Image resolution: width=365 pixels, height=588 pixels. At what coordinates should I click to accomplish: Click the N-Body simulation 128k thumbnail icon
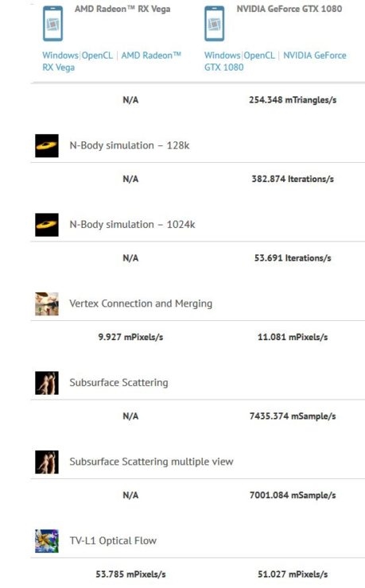click(x=47, y=145)
